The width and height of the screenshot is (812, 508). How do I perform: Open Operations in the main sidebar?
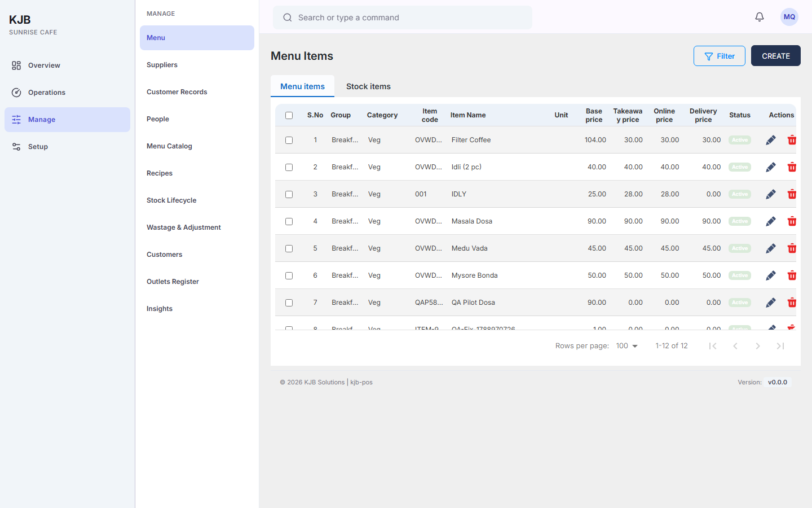(67, 93)
